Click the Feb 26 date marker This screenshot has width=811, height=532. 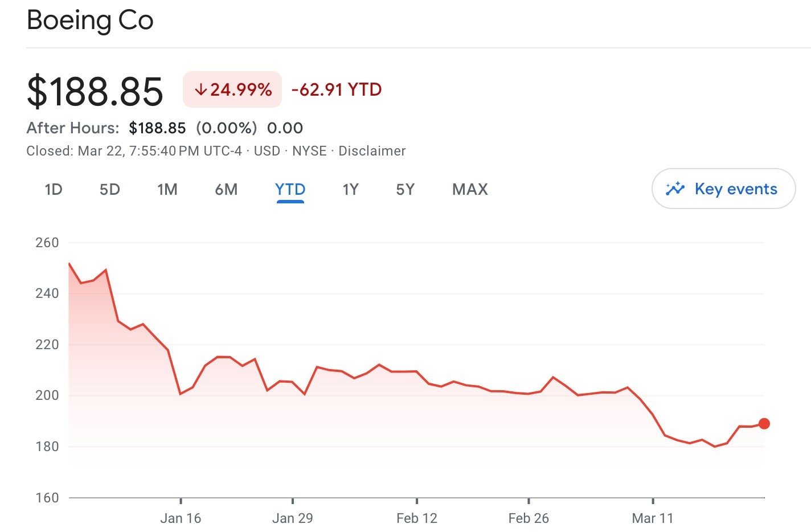(x=529, y=518)
